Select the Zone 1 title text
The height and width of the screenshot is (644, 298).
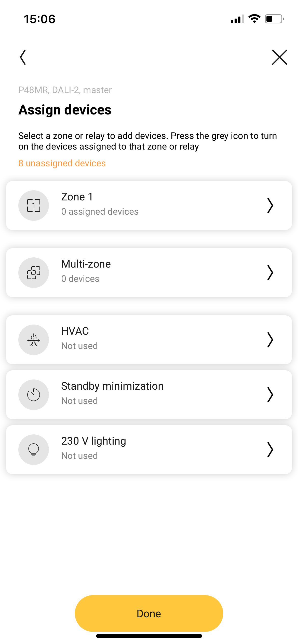point(77,197)
